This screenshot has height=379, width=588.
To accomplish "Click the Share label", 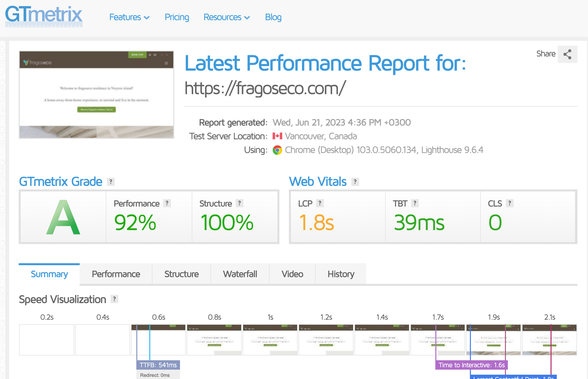I will click(546, 54).
